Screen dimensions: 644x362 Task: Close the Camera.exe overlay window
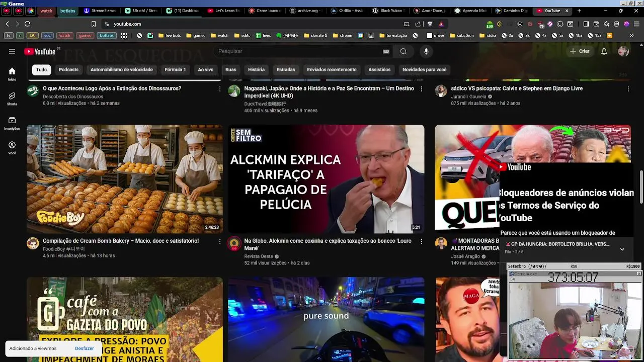click(x=638, y=274)
